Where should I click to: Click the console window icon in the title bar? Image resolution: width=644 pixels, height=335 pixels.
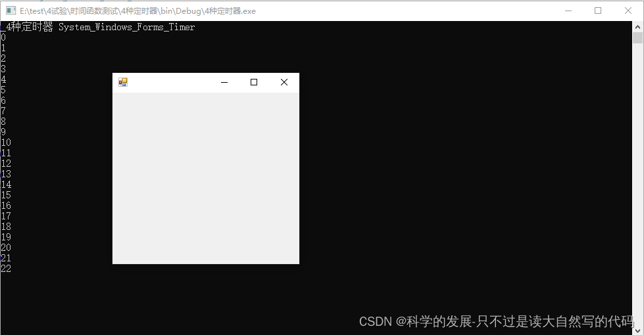[x=11, y=11]
